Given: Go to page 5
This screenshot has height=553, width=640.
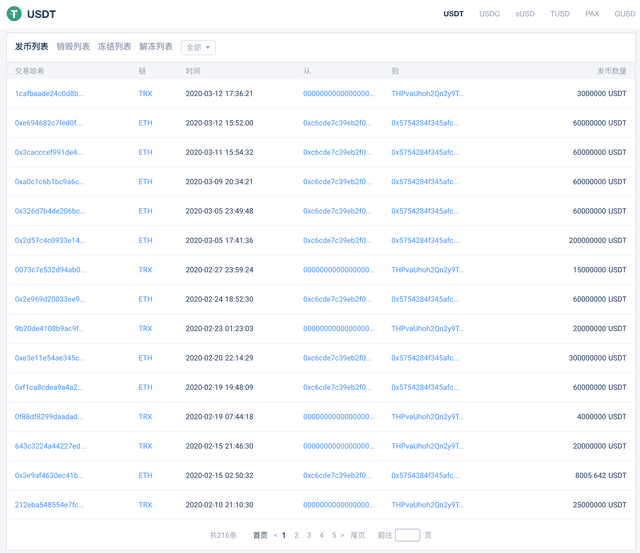Looking at the screenshot, I should click(334, 535).
